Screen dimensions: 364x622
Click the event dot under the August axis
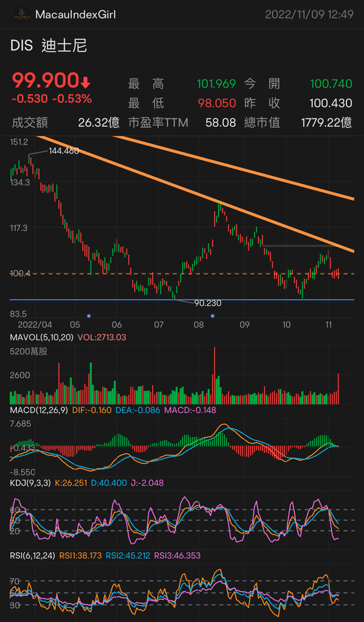point(212,316)
